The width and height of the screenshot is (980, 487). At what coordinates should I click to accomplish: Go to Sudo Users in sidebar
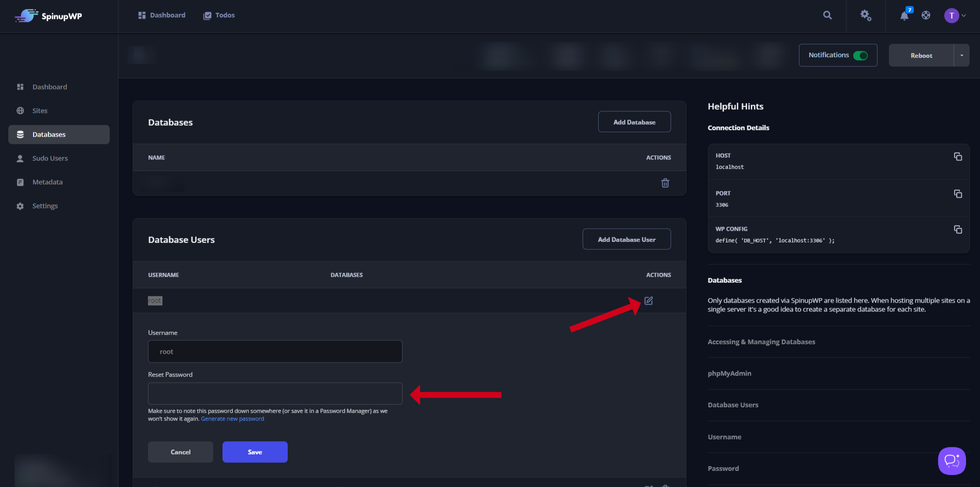(x=50, y=158)
